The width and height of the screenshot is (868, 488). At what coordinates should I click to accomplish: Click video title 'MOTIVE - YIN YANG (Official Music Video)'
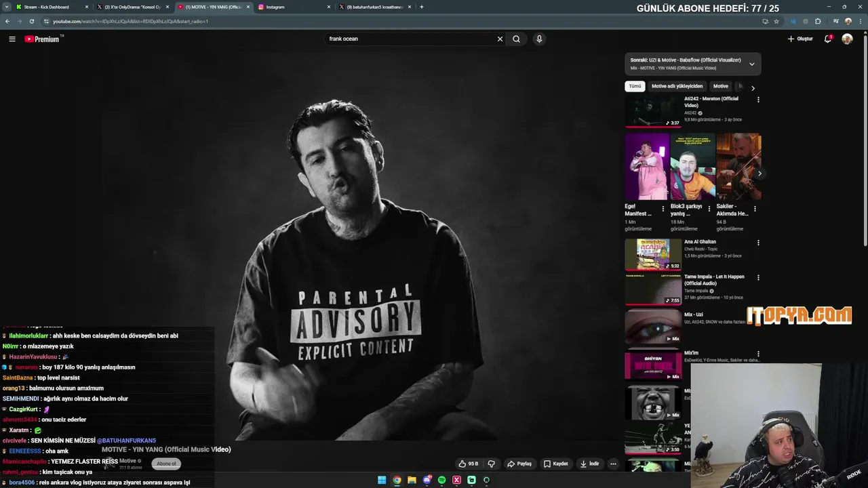[166, 449]
